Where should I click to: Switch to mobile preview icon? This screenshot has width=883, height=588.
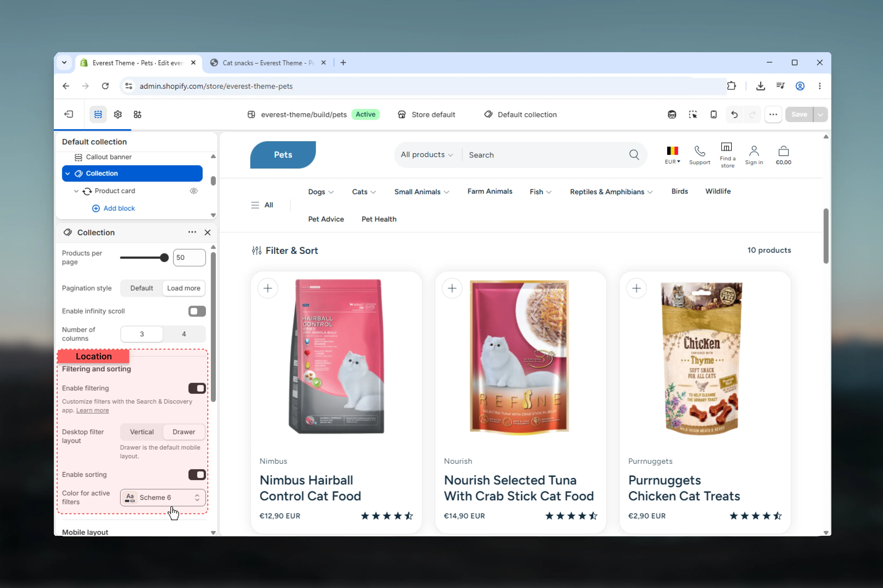tap(713, 114)
